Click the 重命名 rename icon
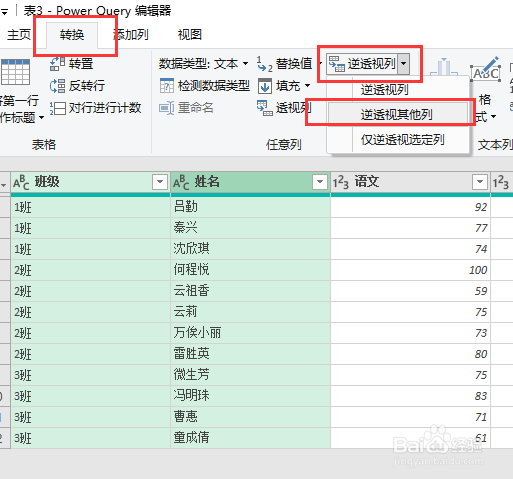Screen dimensions: 513x479 167,108
